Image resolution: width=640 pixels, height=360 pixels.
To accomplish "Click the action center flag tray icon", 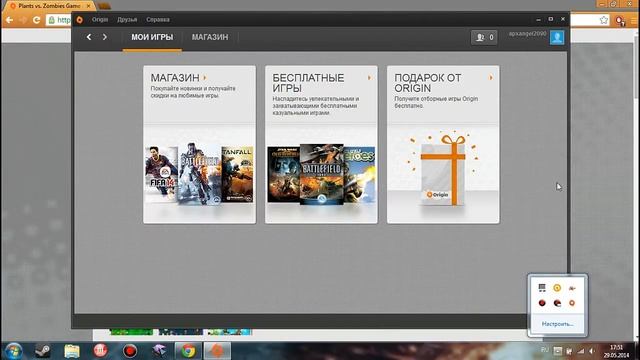I will (x=569, y=351).
